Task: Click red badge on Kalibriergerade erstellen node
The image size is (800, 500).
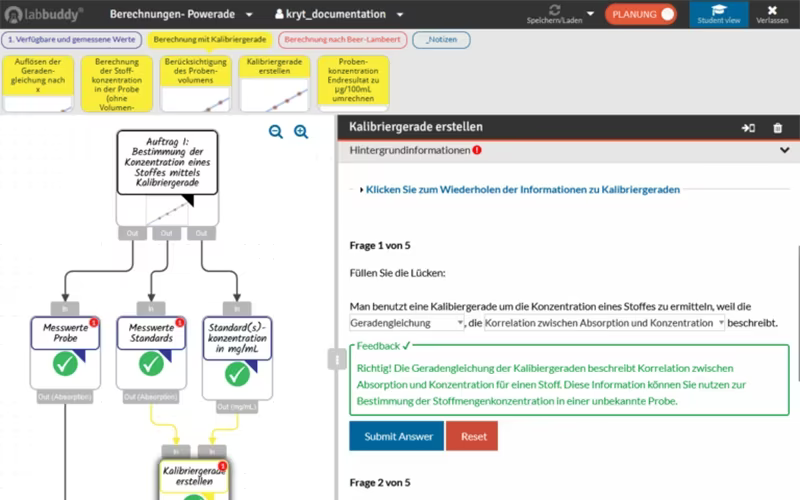Action: pyautogui.click(x=222, y=466)
